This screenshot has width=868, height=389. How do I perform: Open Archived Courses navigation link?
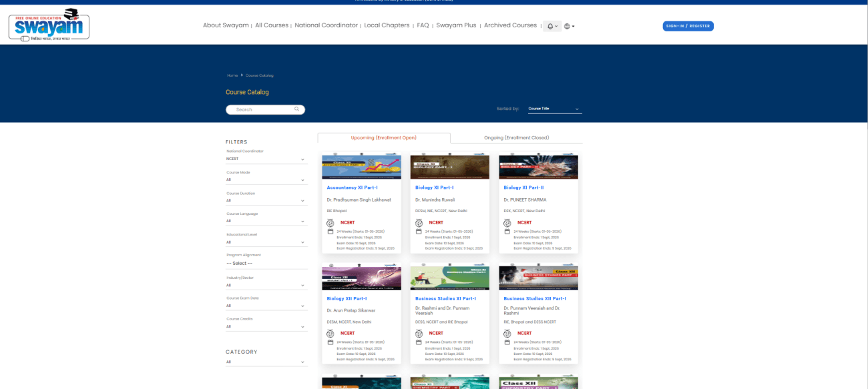510,25
